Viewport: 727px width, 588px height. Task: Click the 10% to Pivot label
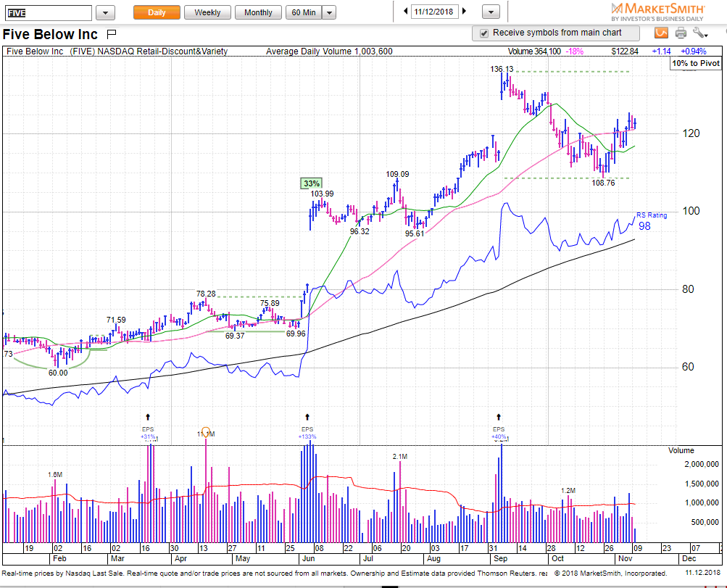pyautogui.click(x=696, y=64)
